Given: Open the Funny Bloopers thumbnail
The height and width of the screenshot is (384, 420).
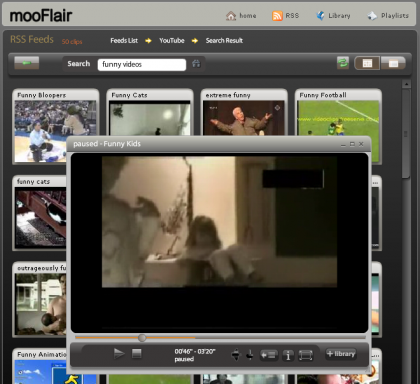Looking at the screenshot, I should [55, 131].
